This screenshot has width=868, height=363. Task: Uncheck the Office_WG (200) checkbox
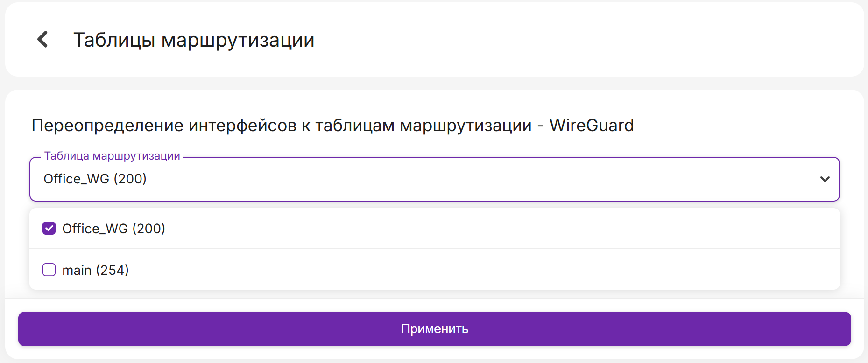click(x=49, y=228)
